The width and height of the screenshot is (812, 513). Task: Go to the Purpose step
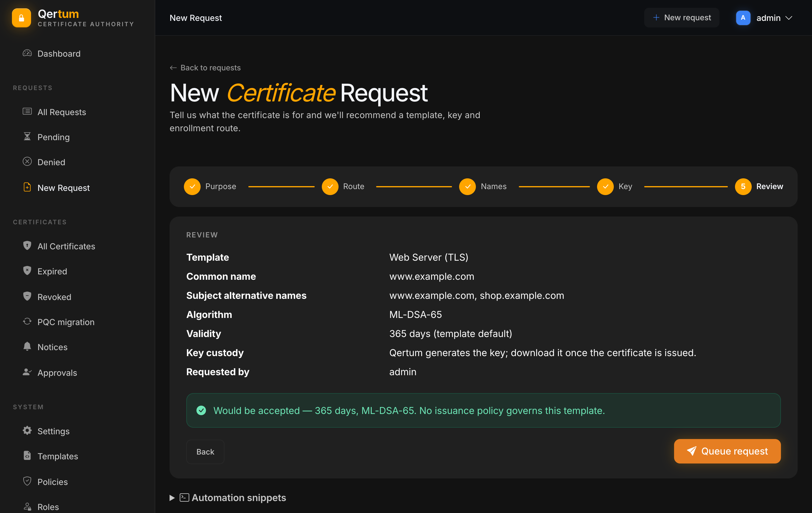pyautogui.click(x=210, y=186)
